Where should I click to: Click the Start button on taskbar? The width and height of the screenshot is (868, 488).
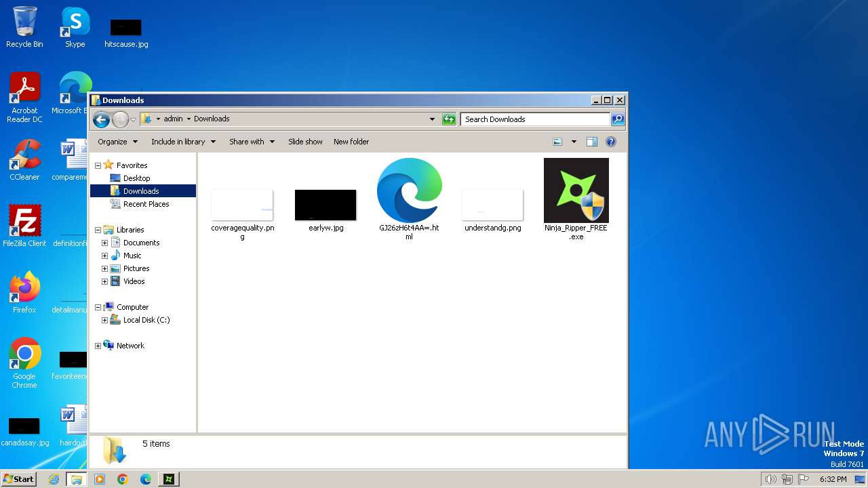point(18,479)
